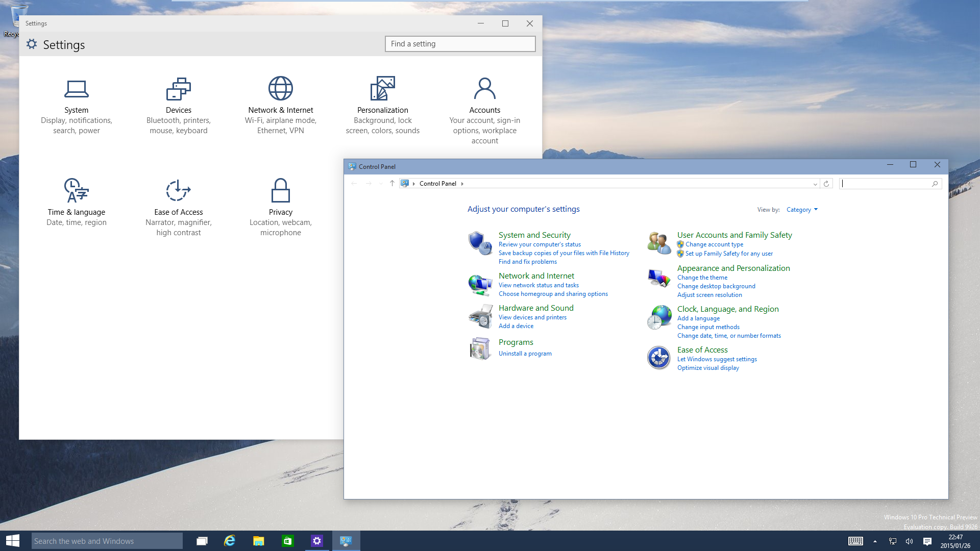Click Set up Family Safety for any user
980x551 pixels.
pyautogui.click(x=729, y=254)
